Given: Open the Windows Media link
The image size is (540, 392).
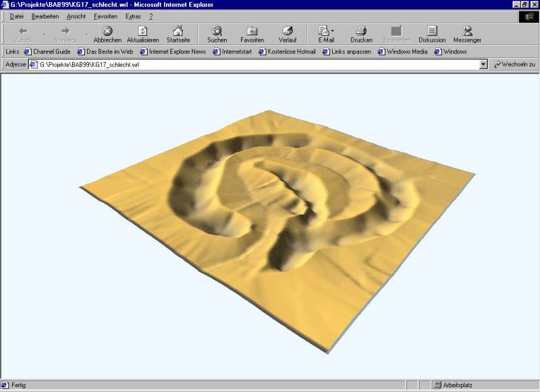Looking at the screenshot, I should pos(403,51).
